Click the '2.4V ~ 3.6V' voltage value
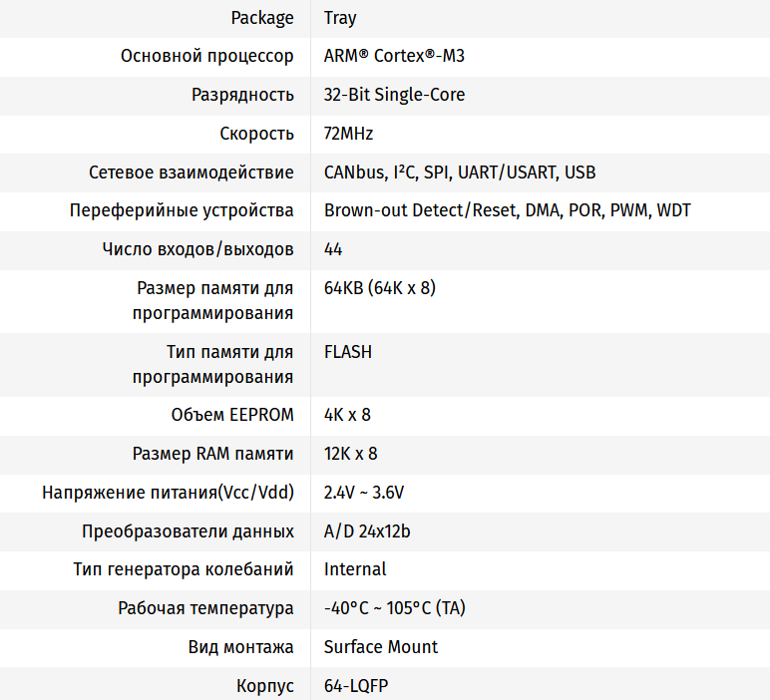This screenshot has width=770, height=700. (364, 493)
